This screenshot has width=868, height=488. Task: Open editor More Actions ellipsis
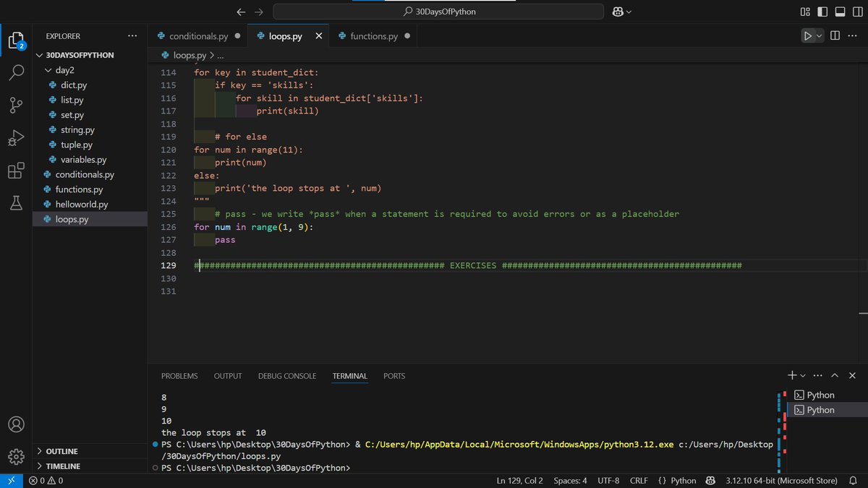[854, 35]
